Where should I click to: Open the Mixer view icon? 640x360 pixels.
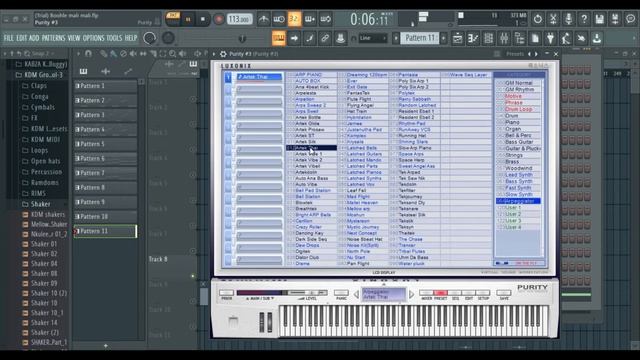click(504, 38)
